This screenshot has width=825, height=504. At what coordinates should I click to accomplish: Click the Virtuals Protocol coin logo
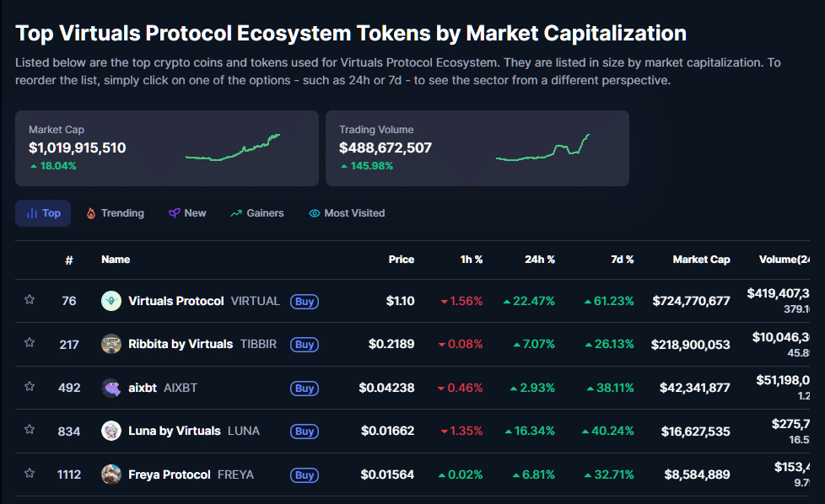[x=111, y=301]
